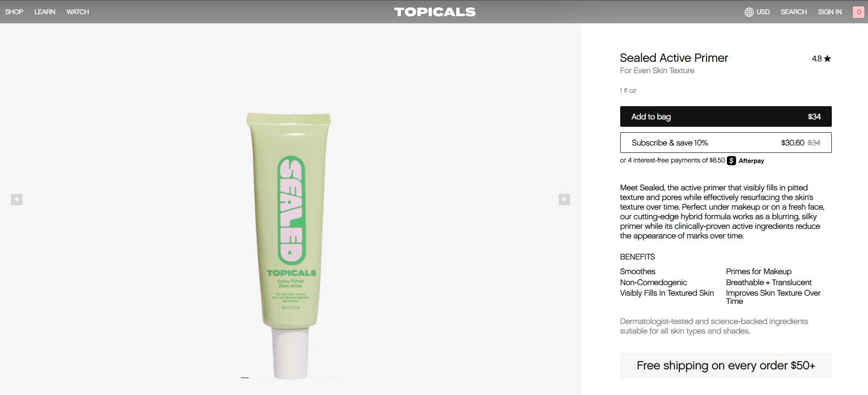Open the shopping bag counter icon

[858, 12]
